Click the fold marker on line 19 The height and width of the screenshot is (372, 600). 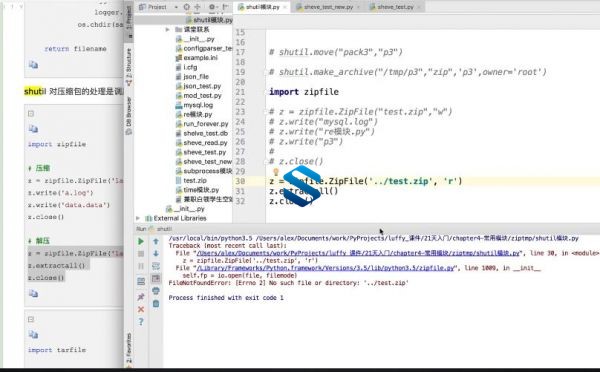(265, 72)
